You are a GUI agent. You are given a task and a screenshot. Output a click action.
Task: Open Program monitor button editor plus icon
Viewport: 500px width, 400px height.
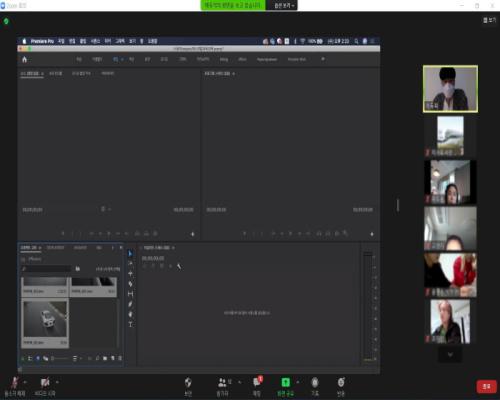click(x=372, y=234)
